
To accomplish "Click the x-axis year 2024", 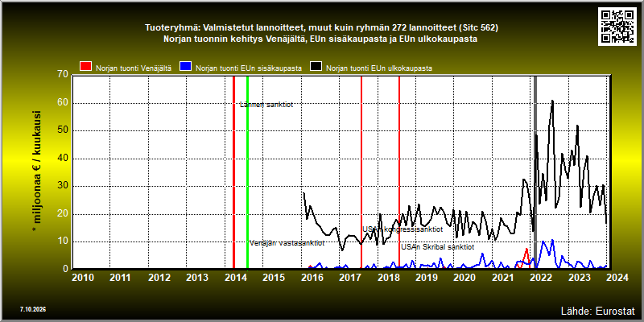I will coord(617,278).
